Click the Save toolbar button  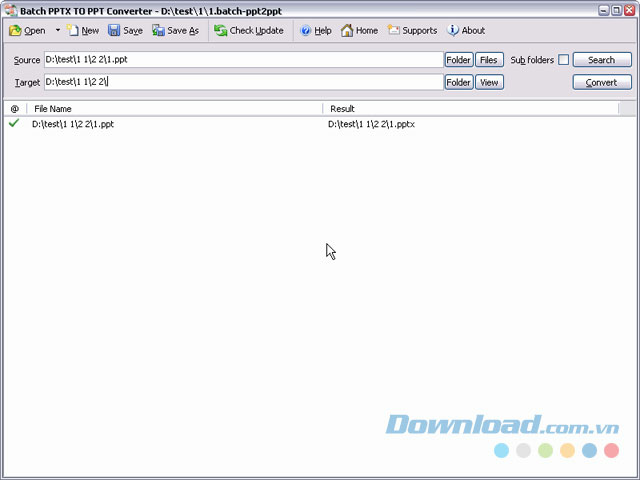point(125,31)
